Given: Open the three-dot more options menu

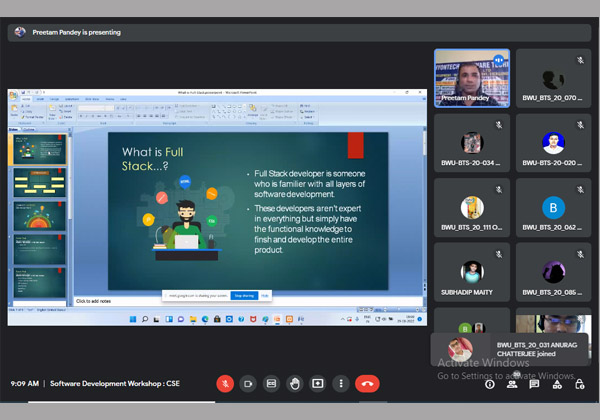Looking at the screenshot, I should click(x=341, y=383).
